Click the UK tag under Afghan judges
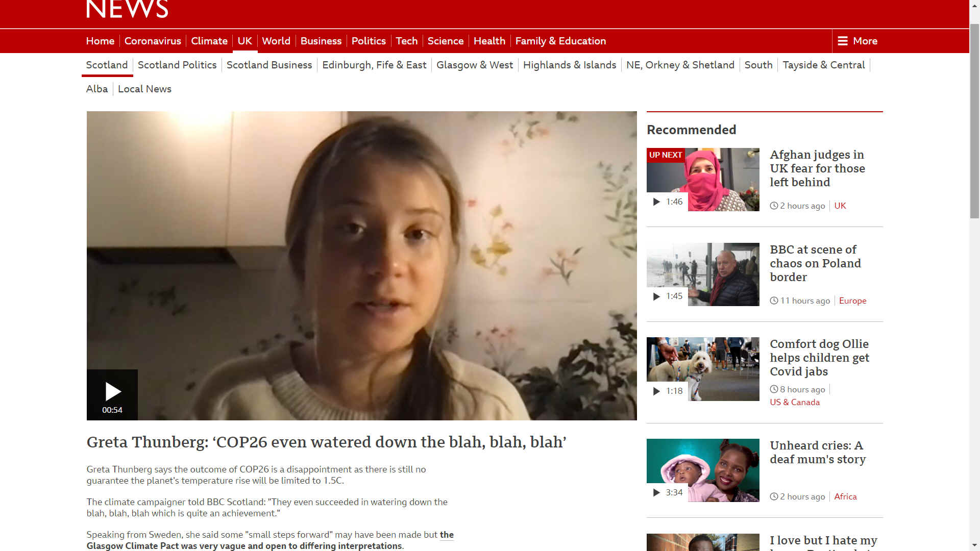This screenshot has width=980, height=551. click(840, 206)
